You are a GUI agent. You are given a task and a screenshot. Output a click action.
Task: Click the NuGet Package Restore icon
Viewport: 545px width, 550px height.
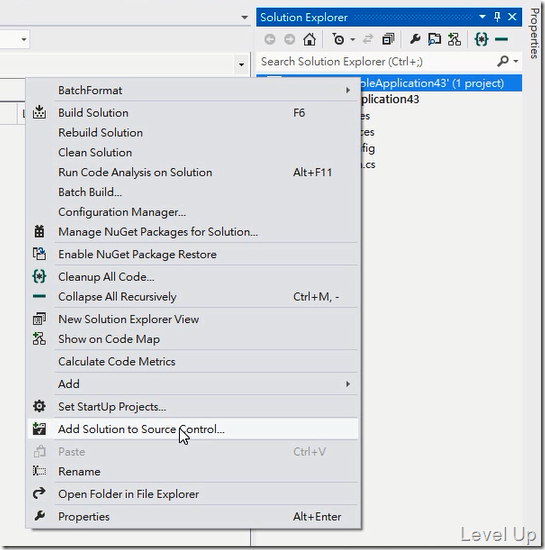pyautogui.click(x=39, y=254)
